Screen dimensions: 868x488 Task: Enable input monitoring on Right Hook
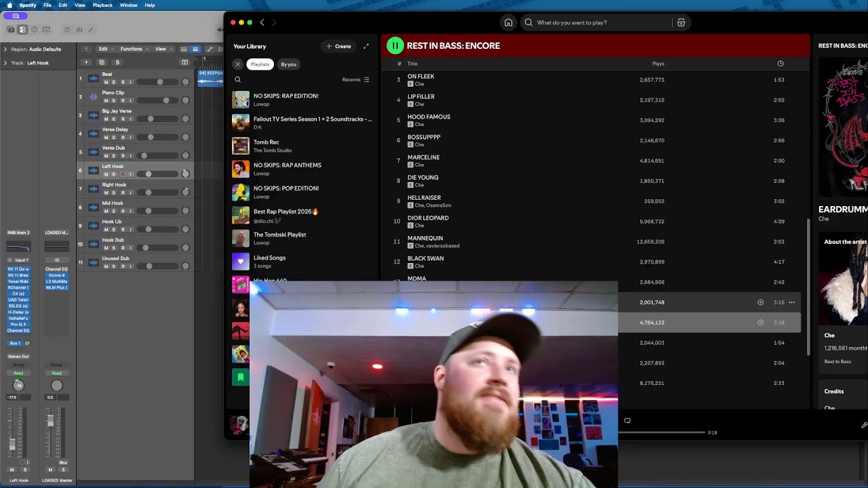tap(131, 192)
